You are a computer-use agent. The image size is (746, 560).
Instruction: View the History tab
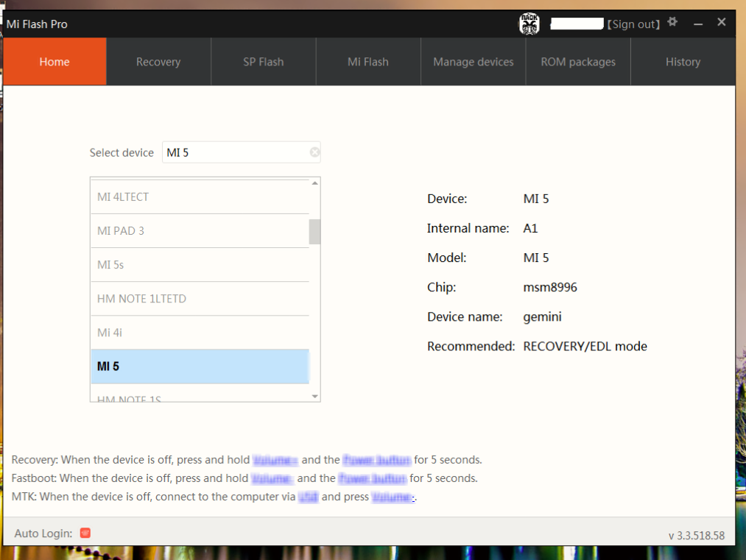(683, 62)
